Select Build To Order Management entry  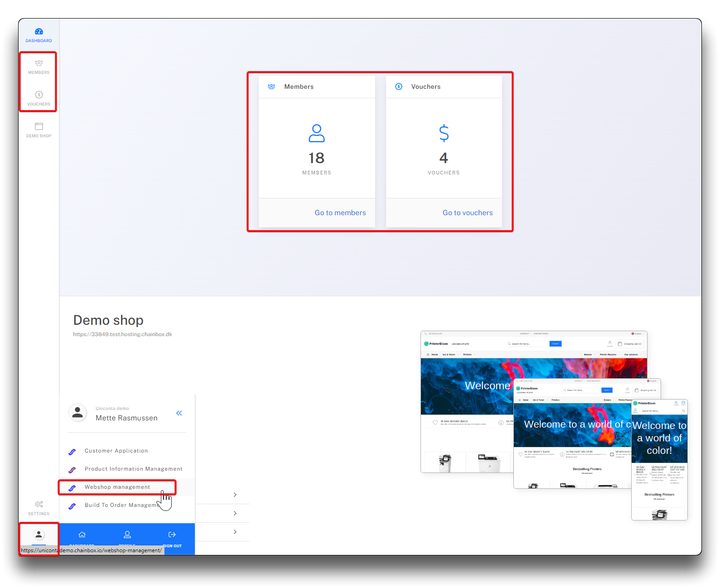(x=120, y=505)
